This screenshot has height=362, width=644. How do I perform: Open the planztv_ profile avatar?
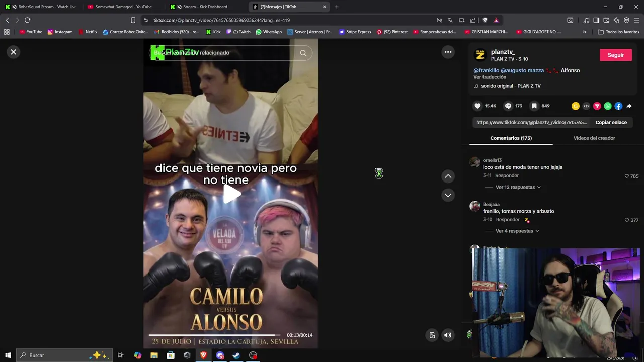(x=480, y=55)
